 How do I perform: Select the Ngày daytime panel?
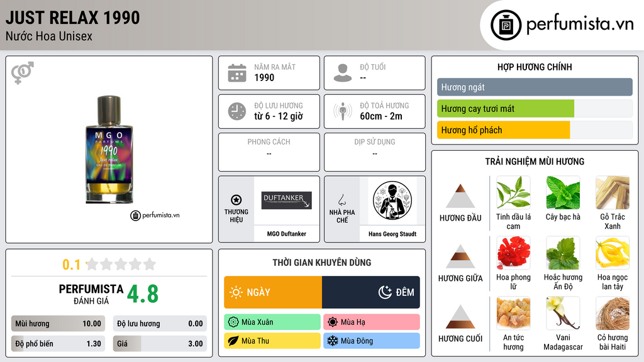273,292
